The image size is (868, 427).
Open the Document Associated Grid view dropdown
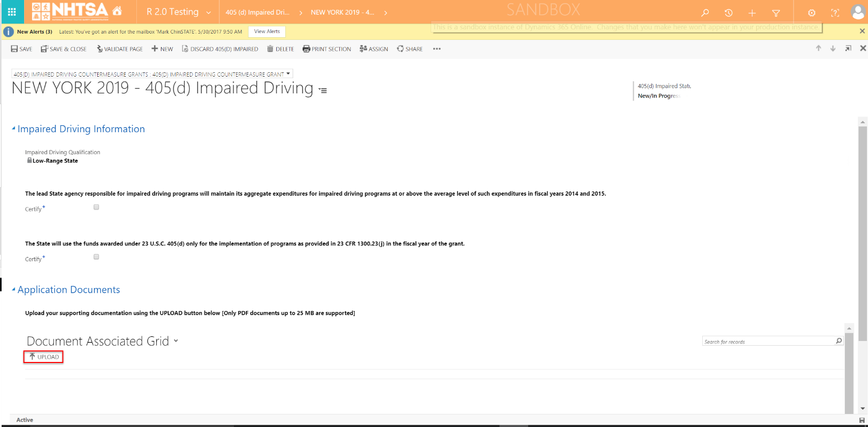pyautogui.click(x=176, y=341)
